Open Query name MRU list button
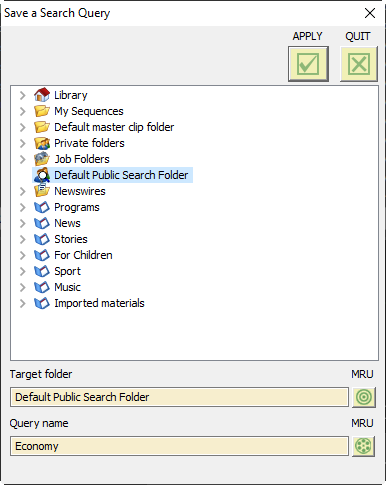This screenshot has height=485, width=386. point(363,446)
